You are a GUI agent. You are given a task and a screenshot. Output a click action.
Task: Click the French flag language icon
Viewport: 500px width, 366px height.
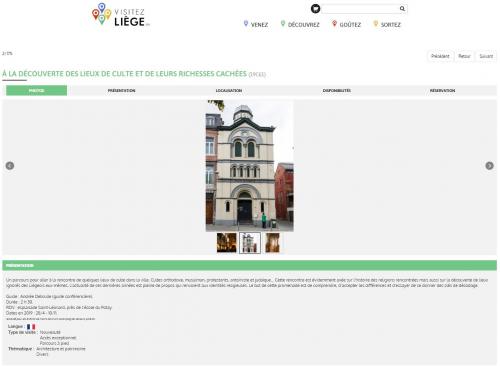click(x=31, y=327)
